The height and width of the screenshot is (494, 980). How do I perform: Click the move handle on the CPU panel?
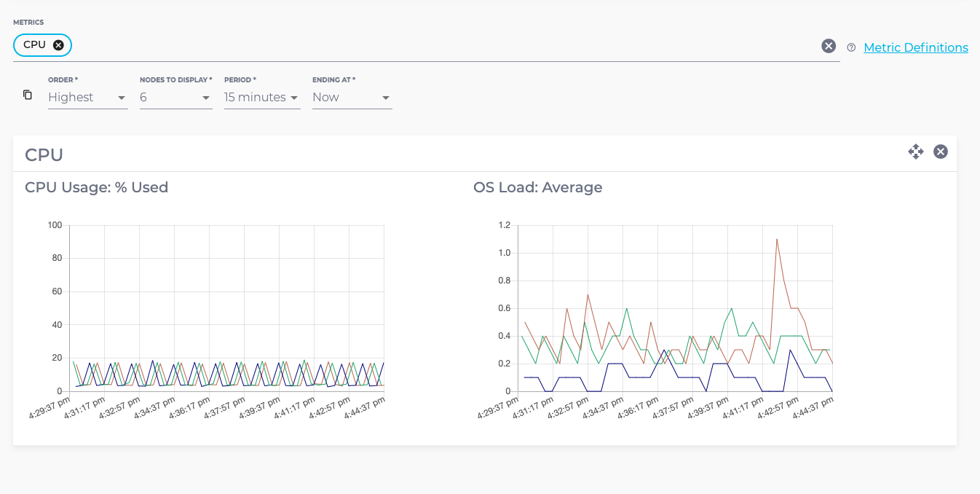point(916,152)
